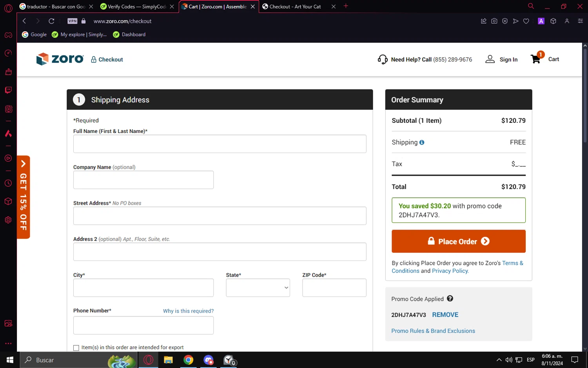Image resolution: width=588 pixels, height=368 pixels.
Task: Click the Windows taskbar Buscar search box
Action: (x=78, y=360)
